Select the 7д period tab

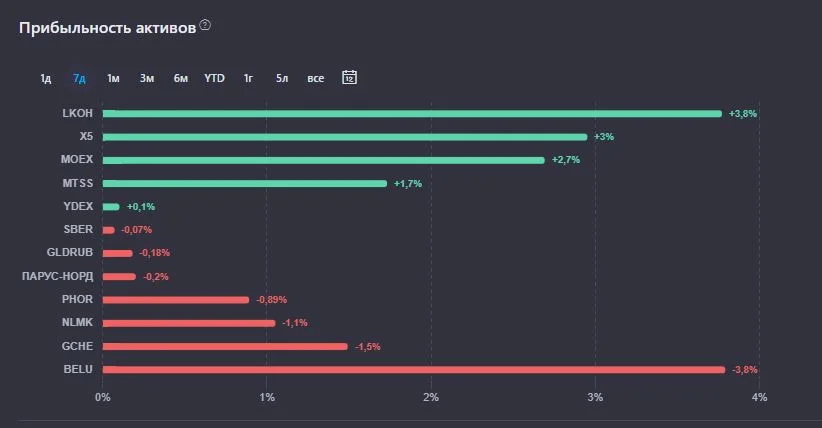(79, 78)
